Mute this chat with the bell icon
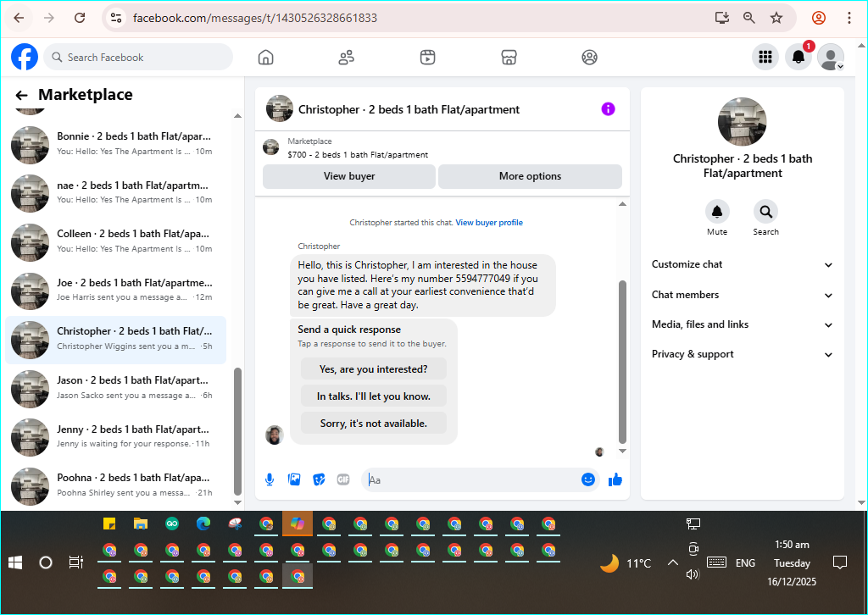This screenshot has height=615, width=868. 717,211
